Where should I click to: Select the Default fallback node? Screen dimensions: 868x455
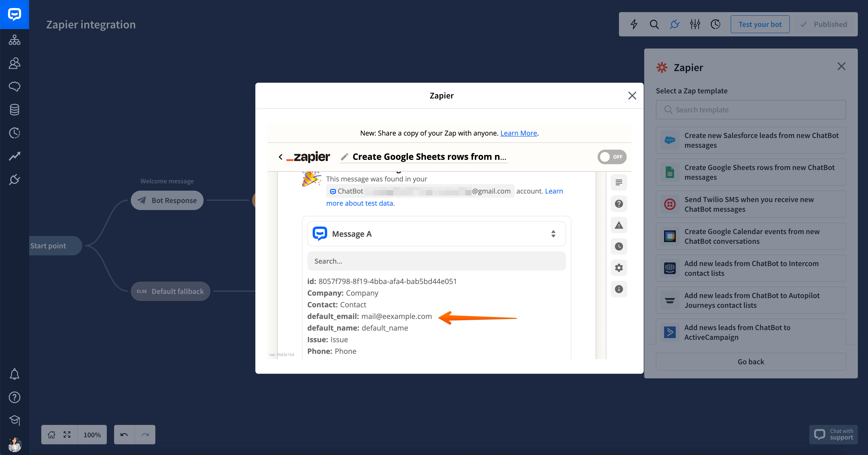[x=170, y=291]
